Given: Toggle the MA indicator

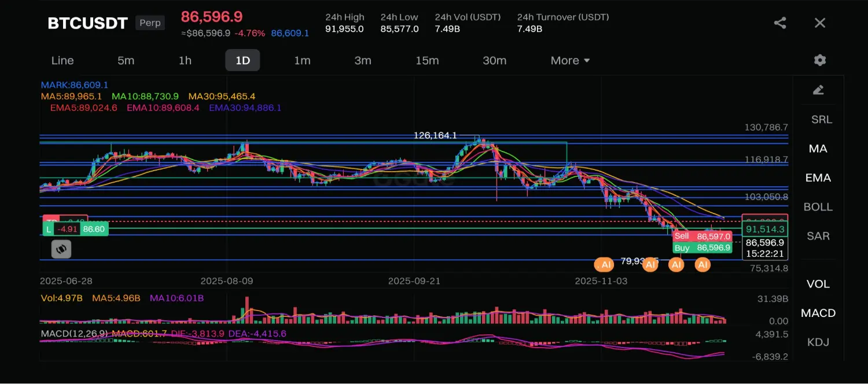Looking at the screenshot, I should tap(818, 149).
